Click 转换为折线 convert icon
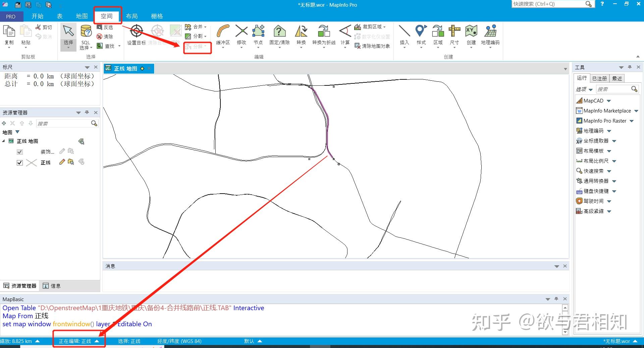The image size is (644, 348). (324, 31)
